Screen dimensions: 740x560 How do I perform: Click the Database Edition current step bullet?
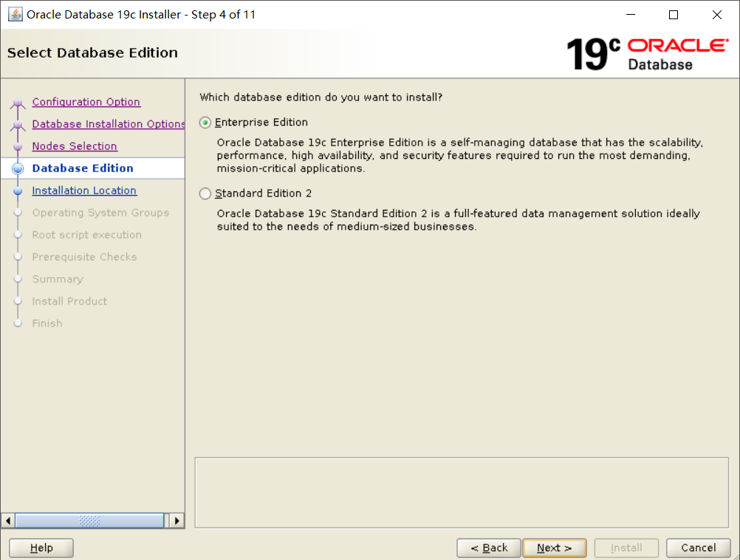coord(18,168)
